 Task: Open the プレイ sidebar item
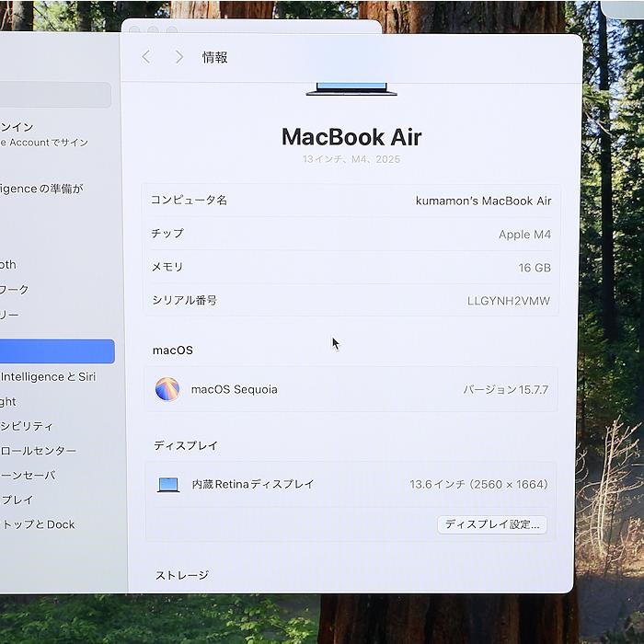[17, 500]
